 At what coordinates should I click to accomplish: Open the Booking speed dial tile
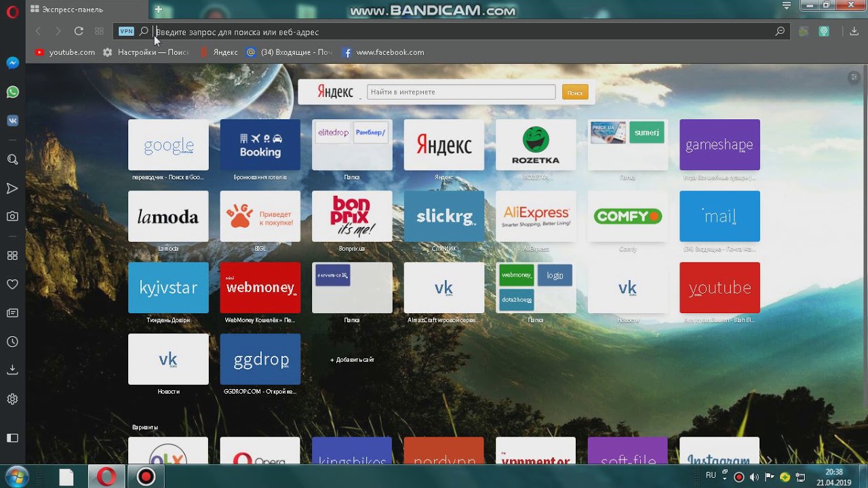click(260, 145)
